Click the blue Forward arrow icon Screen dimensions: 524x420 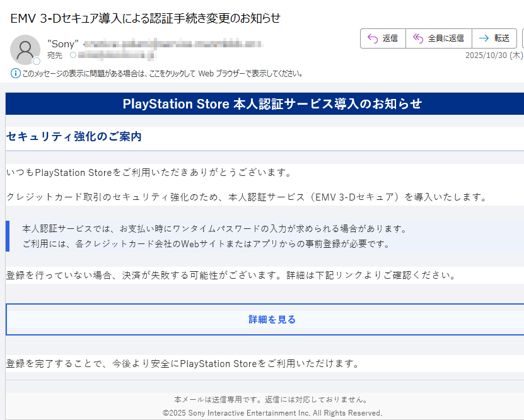[x=483, y=38]
